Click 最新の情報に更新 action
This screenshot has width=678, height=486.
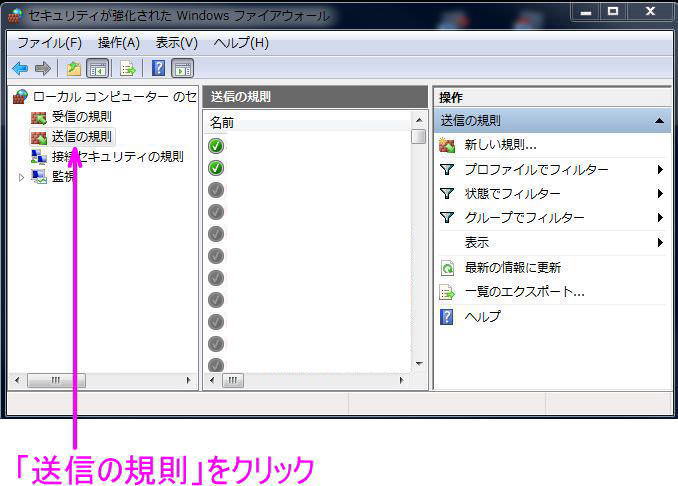point(512,268)
